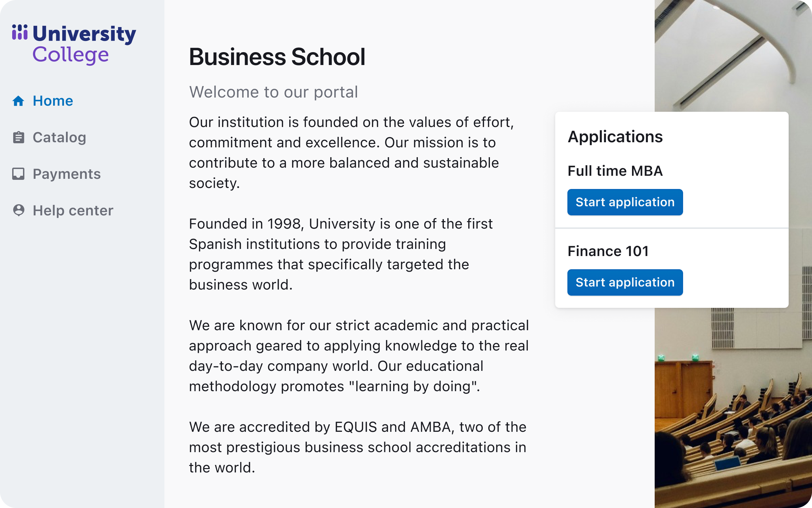Select the Full time MBA title
Image resolution: width=812 pixels, height=508 pixels.
tap(615, 171)
